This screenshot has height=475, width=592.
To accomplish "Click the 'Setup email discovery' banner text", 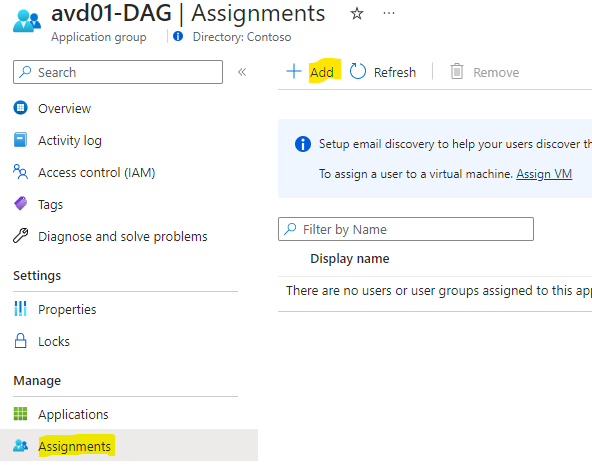I will 455,144.
